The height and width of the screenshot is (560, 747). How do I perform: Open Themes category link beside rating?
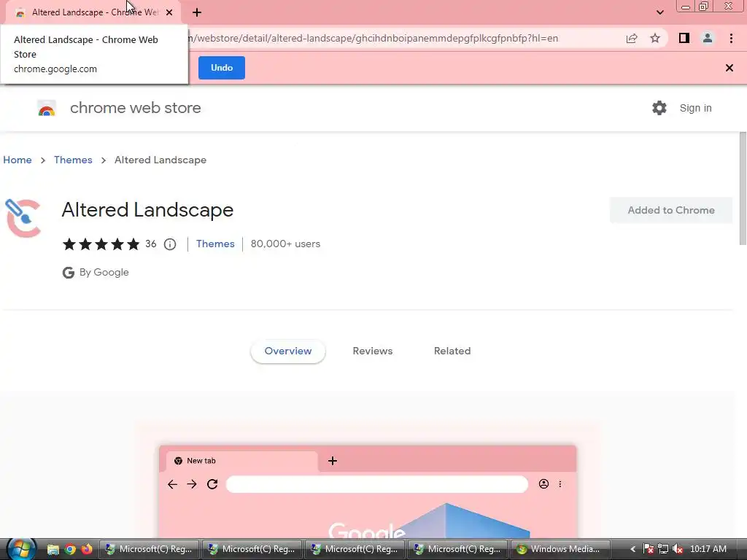(215, 244)
